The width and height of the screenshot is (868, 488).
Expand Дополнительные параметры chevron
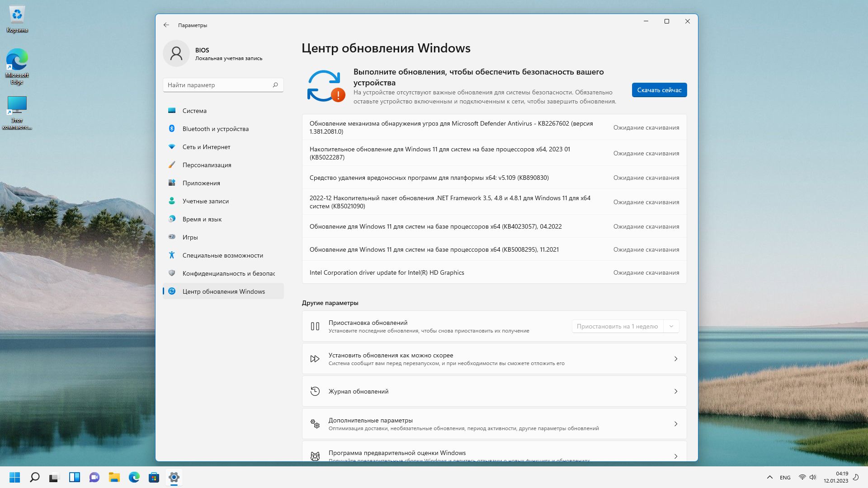click(676, 424)
